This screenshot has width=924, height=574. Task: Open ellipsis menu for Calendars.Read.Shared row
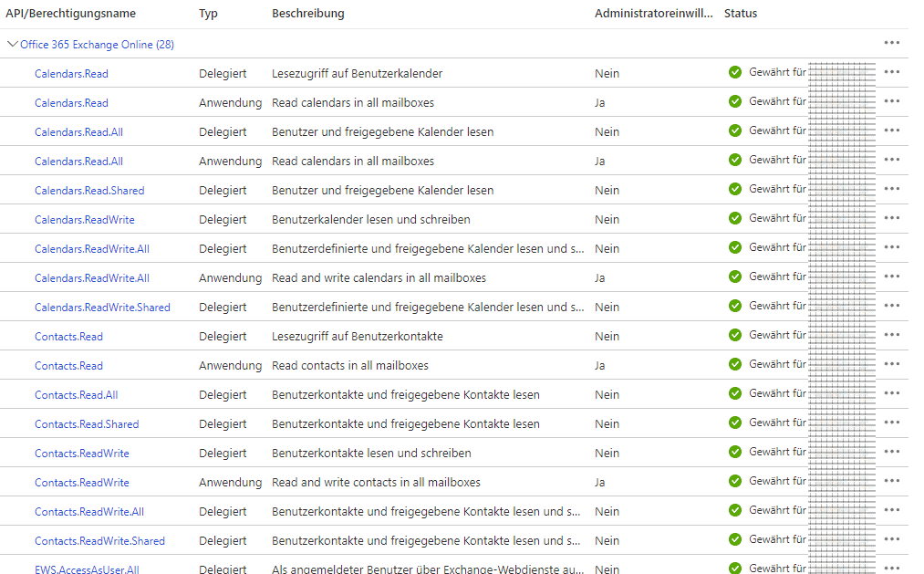pyautogui.click(x=891, y=190)
